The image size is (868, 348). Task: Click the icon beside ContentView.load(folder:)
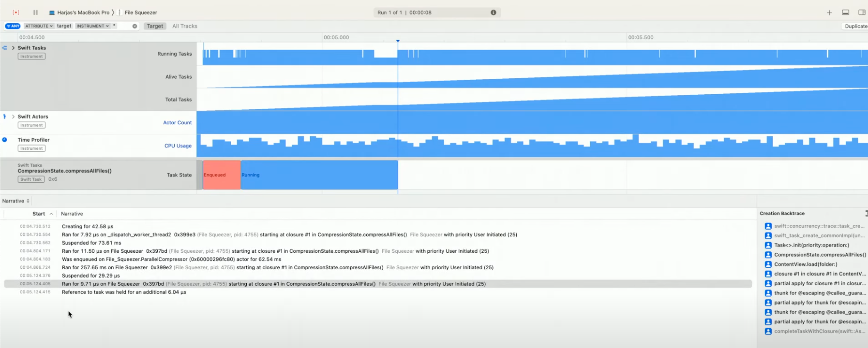coord(768,264)
